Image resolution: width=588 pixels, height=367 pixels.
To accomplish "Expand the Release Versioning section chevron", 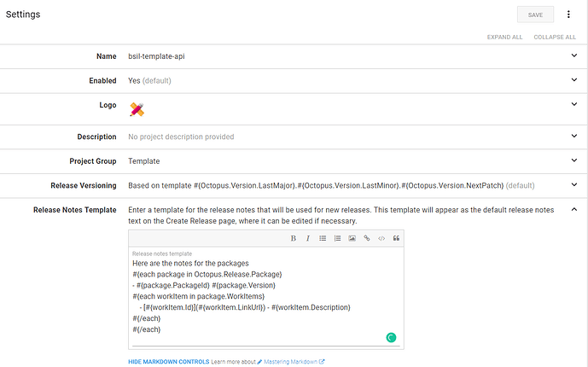I will pos(574,185).
